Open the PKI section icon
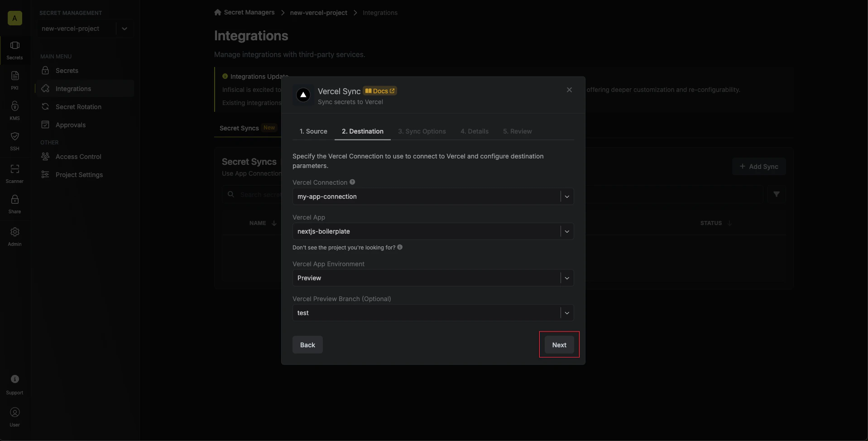Screen dimensions: 868x441 14,76
